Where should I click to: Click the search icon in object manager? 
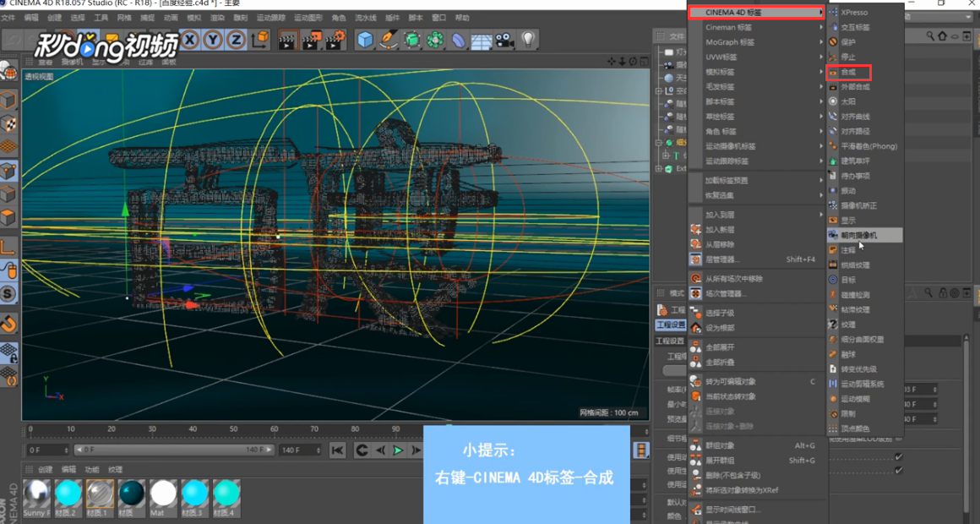(930, 36)
